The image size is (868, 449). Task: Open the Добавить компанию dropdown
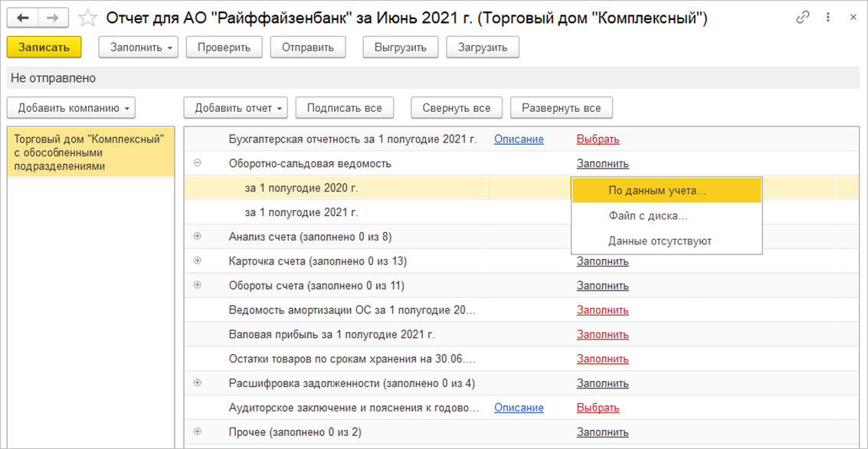(70, 108)
